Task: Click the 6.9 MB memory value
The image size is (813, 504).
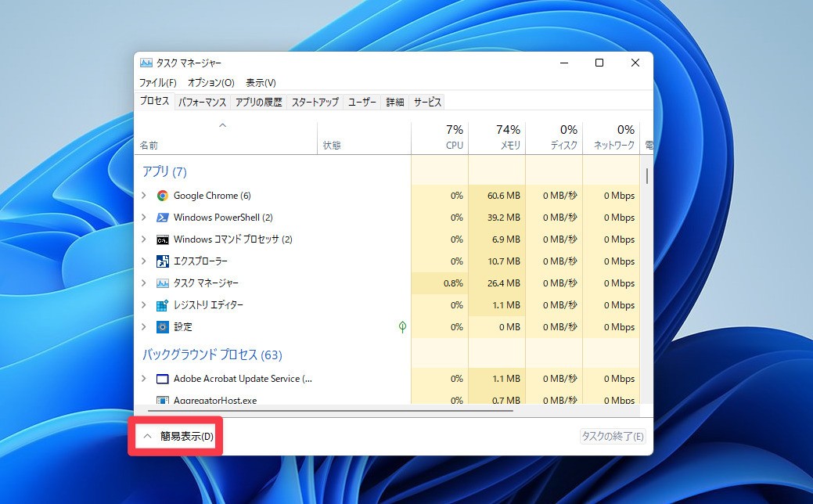Action: [507, 239]
